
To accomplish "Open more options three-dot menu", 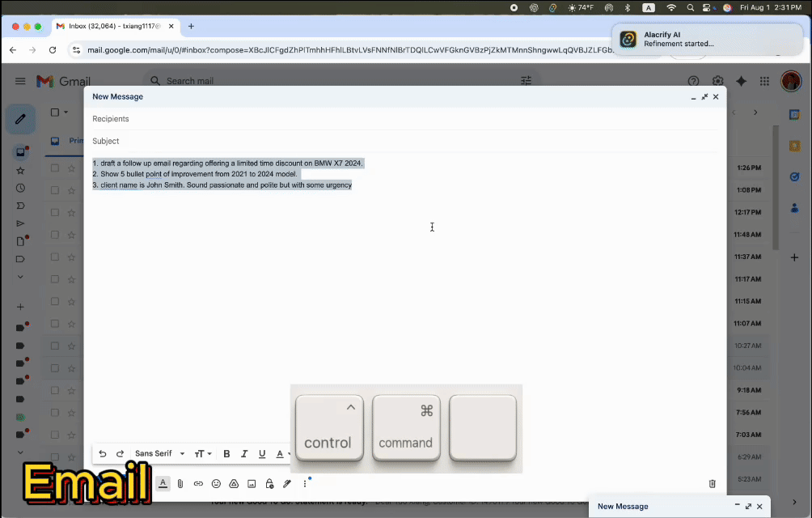I will pyautogui.click(x=304, y=484).
